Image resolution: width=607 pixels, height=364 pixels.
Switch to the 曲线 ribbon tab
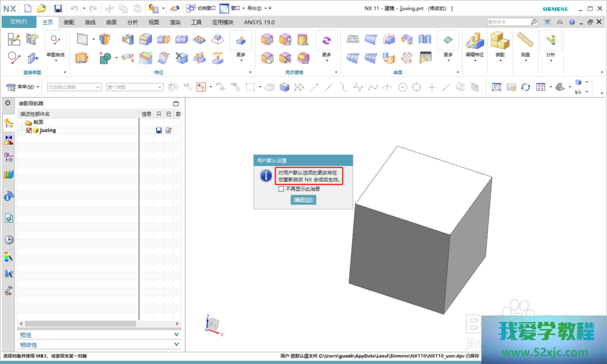(x=90, y=22)
